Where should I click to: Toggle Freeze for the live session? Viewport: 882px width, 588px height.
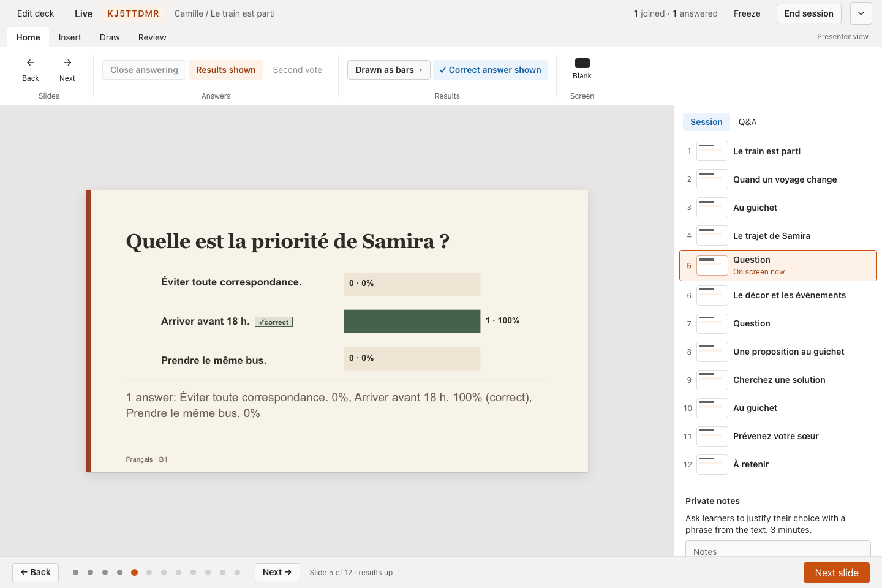click(x=747, y=13)
